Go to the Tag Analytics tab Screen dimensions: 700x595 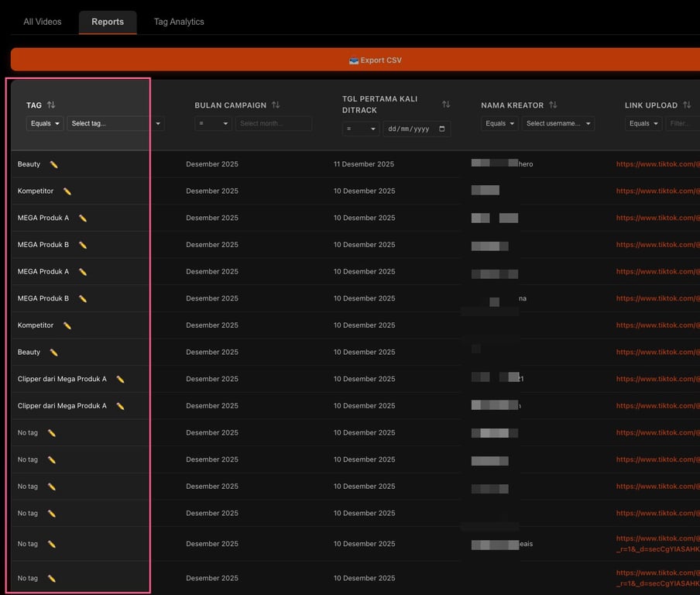pos(179,22)
